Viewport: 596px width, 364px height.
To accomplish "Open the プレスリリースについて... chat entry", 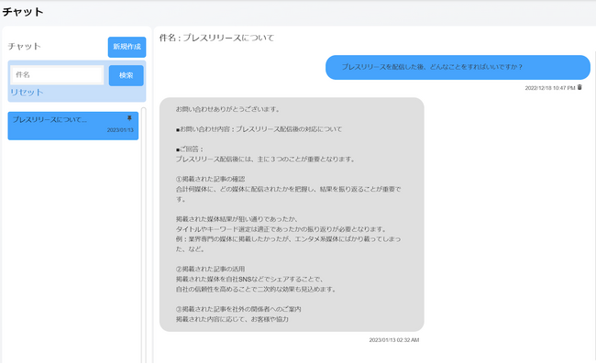I will coord(73,126).
